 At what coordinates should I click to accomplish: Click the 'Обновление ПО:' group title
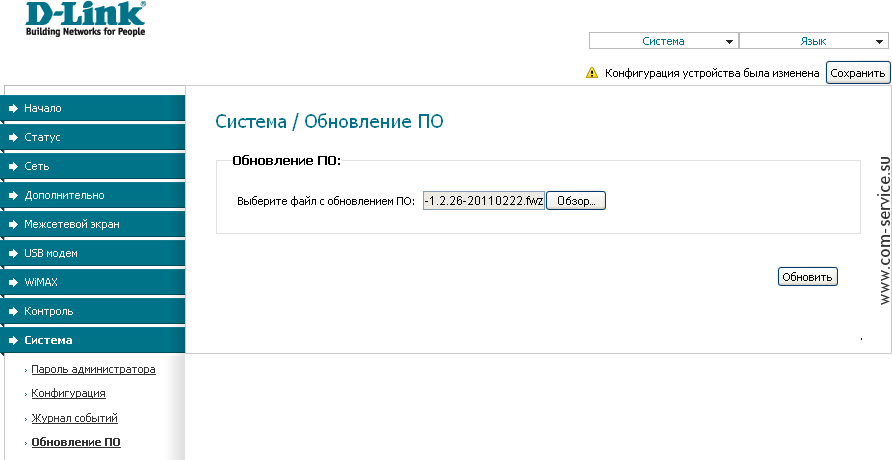[x=286, y=161]
